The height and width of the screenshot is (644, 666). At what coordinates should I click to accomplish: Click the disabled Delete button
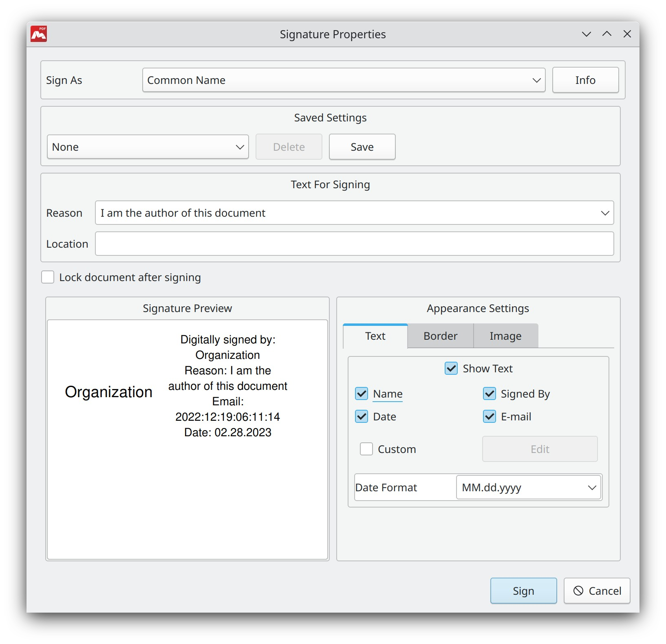(x=289, y=147)
